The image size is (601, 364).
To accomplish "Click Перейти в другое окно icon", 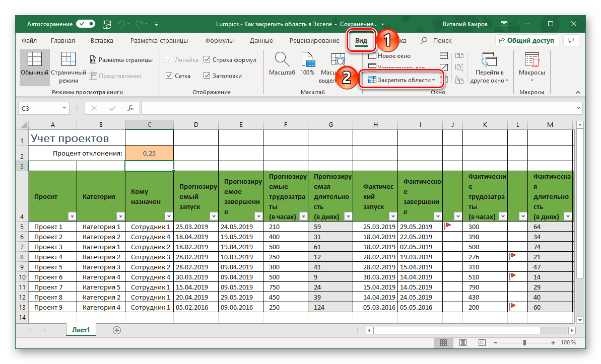I will [x=489, y=60].
